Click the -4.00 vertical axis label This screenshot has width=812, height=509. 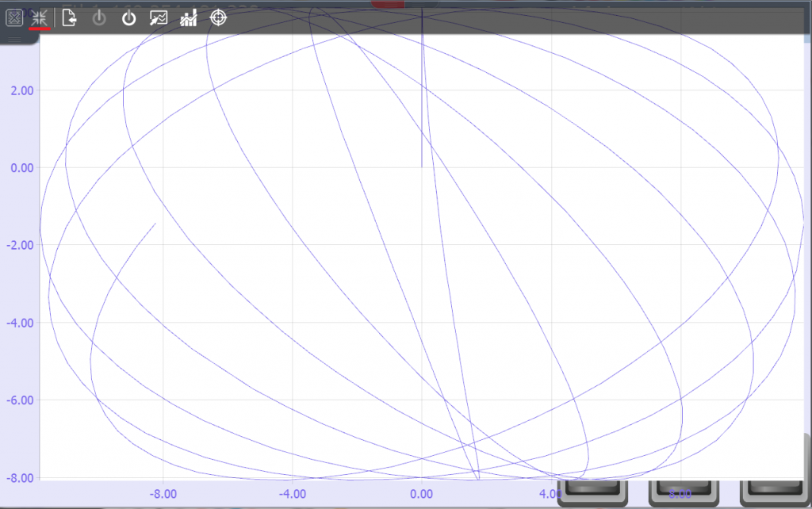click(20, 323)
